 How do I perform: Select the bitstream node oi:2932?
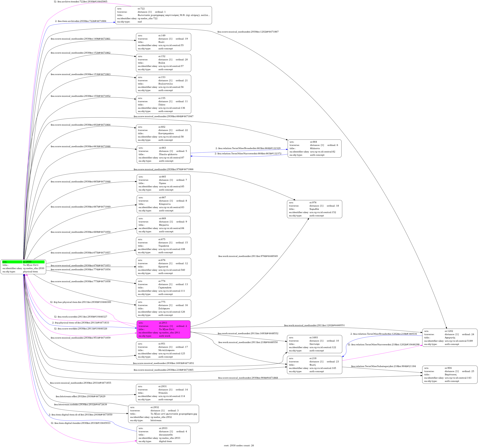163,414
